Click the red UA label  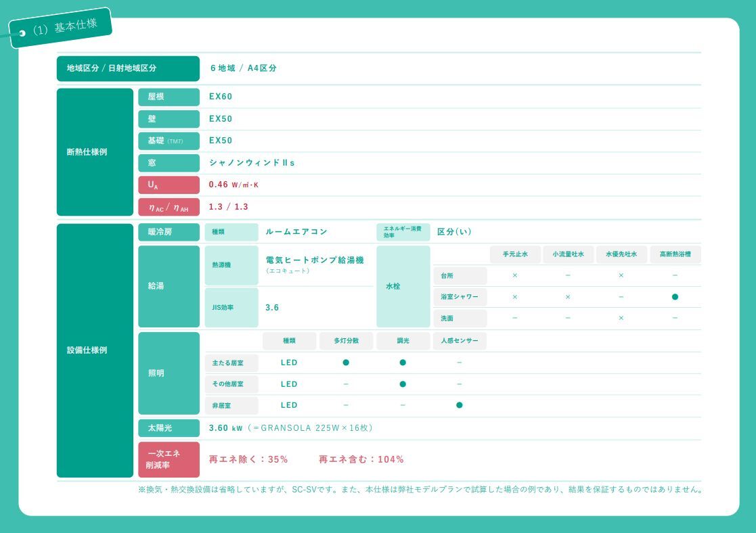coord(169,185)
